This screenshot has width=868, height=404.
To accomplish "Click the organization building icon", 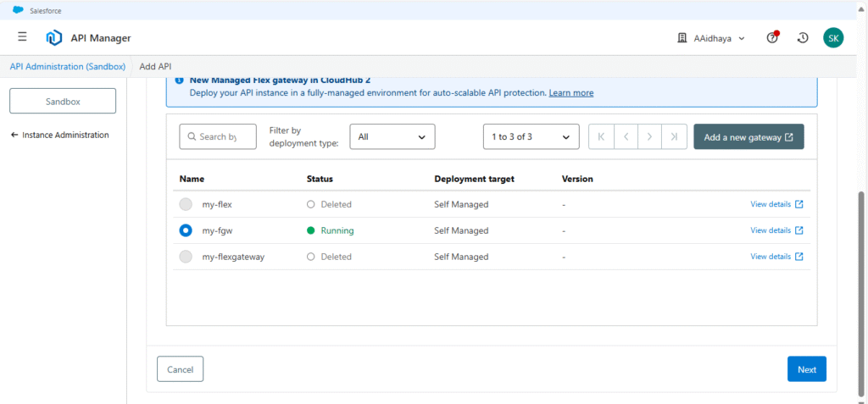I will coord(682,38).
